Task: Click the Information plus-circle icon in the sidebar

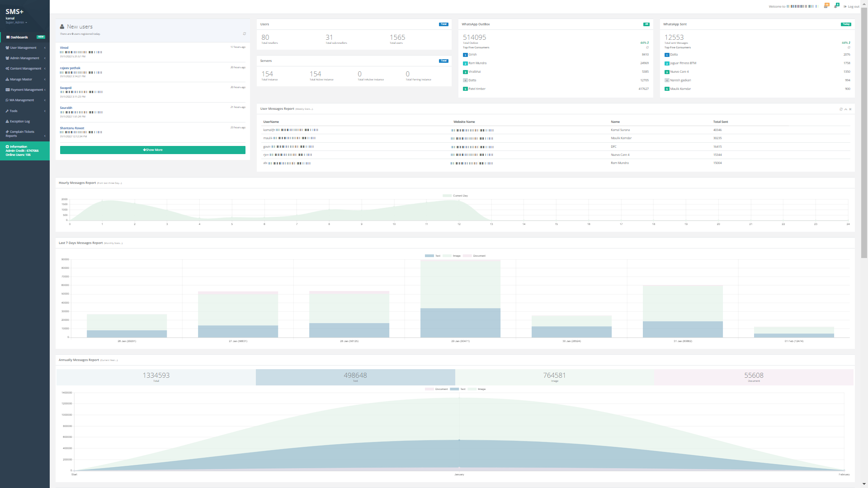Action: click(x=7, y=147)
